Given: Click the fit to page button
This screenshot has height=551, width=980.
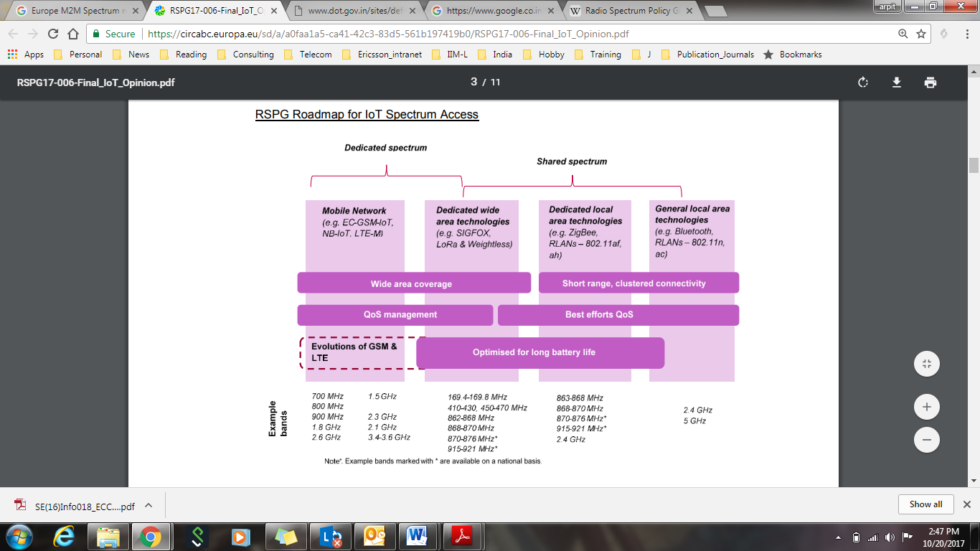Looking at the screenshot, I should 926,364.
